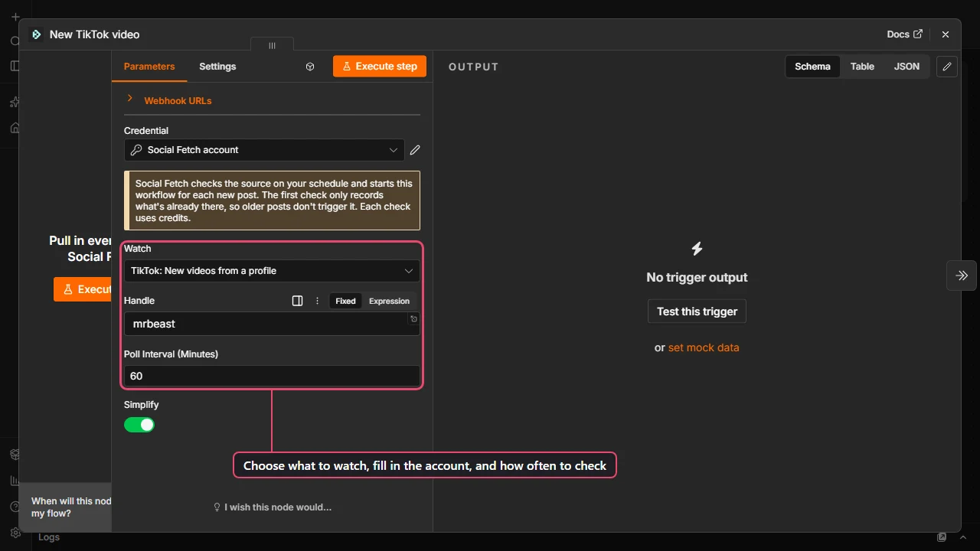
Task: Click the OUTPUT heading
Action: click(473, 67)
